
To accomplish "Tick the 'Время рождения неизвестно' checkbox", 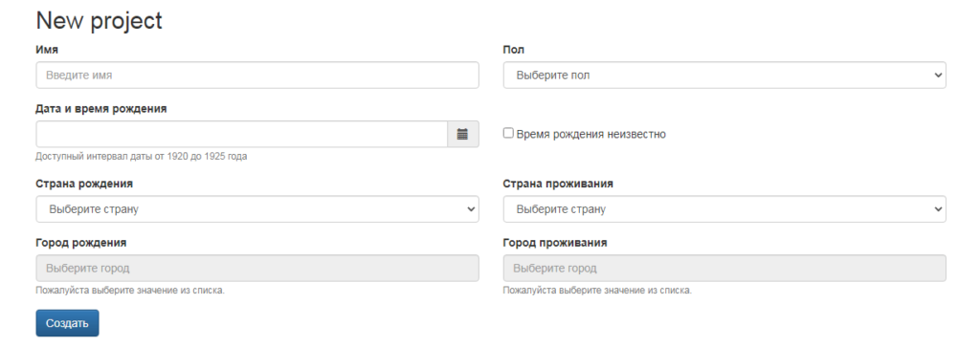I will coord(509,133).
